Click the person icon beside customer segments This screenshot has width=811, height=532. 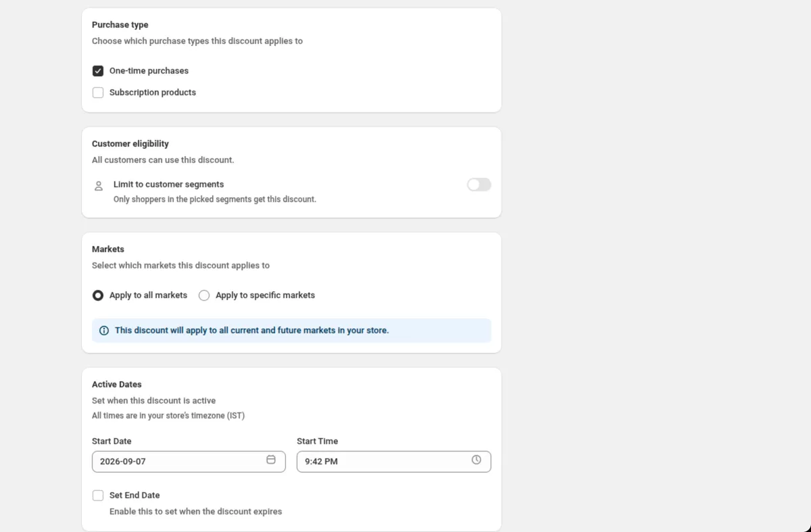pos(99,185)
